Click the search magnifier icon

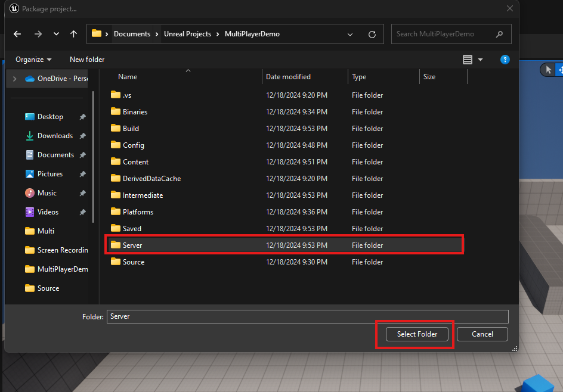click(x=499, y=34)
